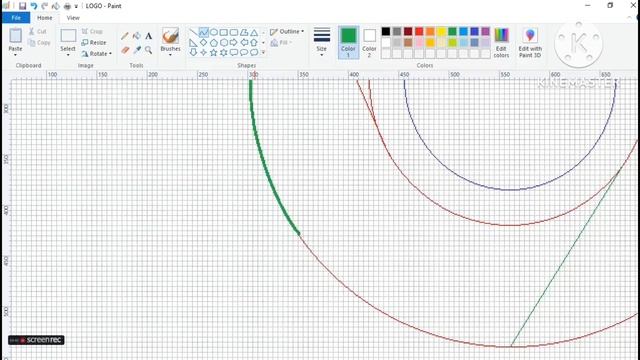Viewport: 640px width, 360px height.
Task: Click the Select rectangle button
Action: pos(68,39)
